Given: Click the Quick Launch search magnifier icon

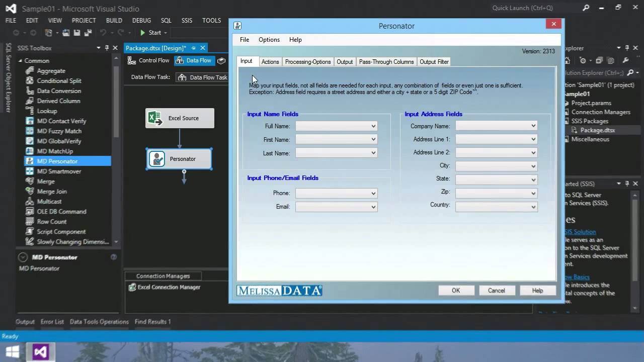Looking at the screenshot, I should click(586, 8).
